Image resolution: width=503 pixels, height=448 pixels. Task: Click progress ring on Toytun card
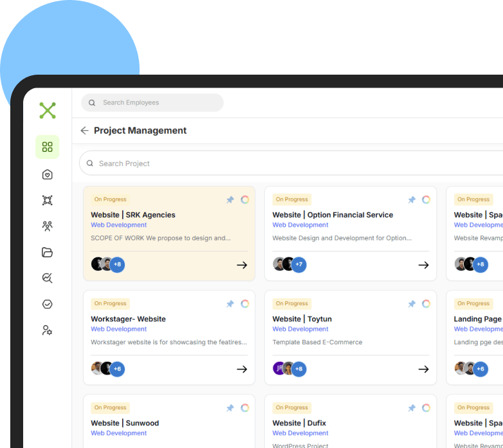426,304
